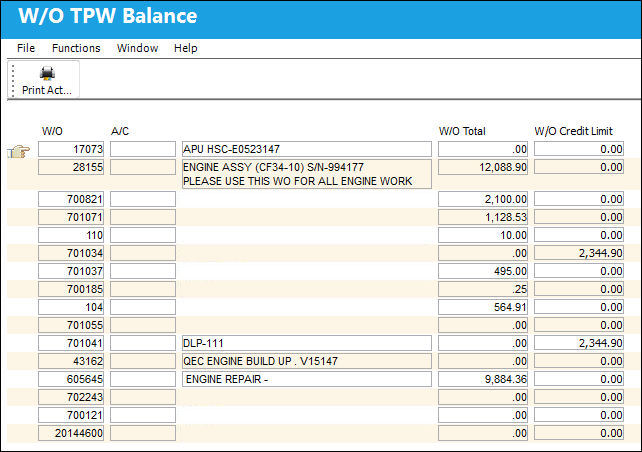The width and height of the screenshot is (642, 452).
Task: Click the ENGINE ASSY (CF34-10) description field
Action: point(307,174)
